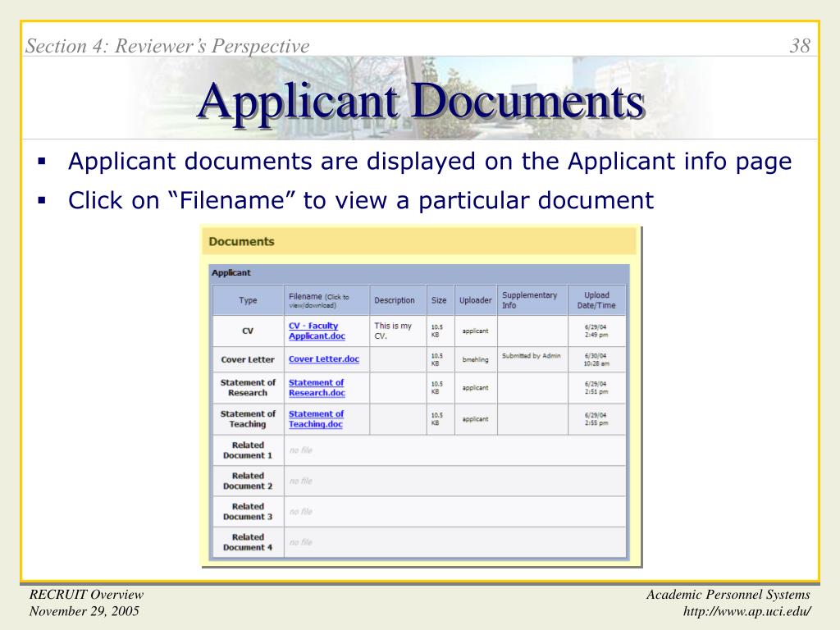Click "no file" in the Related Document 1 row
The height and width of the screenshot is (630, 840).
tap(300, 450)
